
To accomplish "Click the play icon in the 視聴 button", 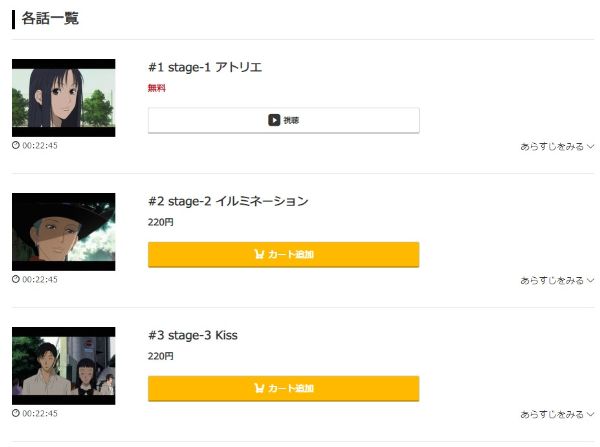I will click(274, 120).
